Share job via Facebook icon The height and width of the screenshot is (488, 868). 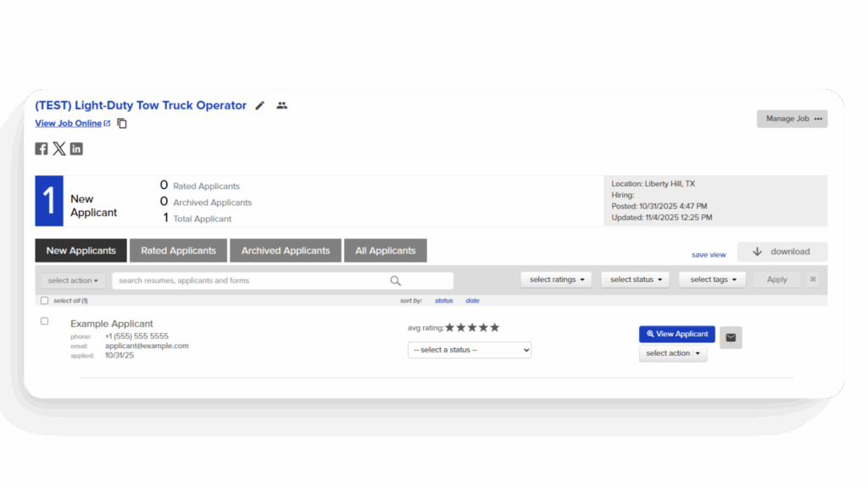pyautogui.click(x=42, y=149)
